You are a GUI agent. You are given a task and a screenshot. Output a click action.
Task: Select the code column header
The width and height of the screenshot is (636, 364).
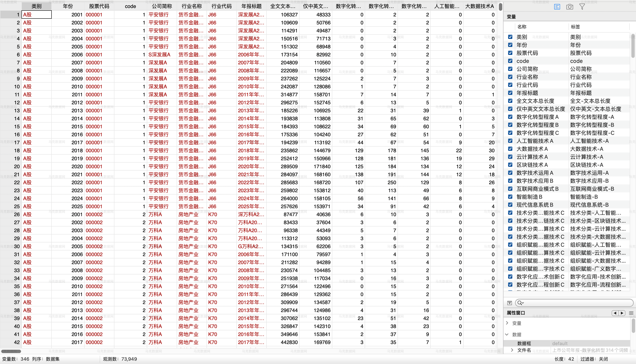click(130, 6)
